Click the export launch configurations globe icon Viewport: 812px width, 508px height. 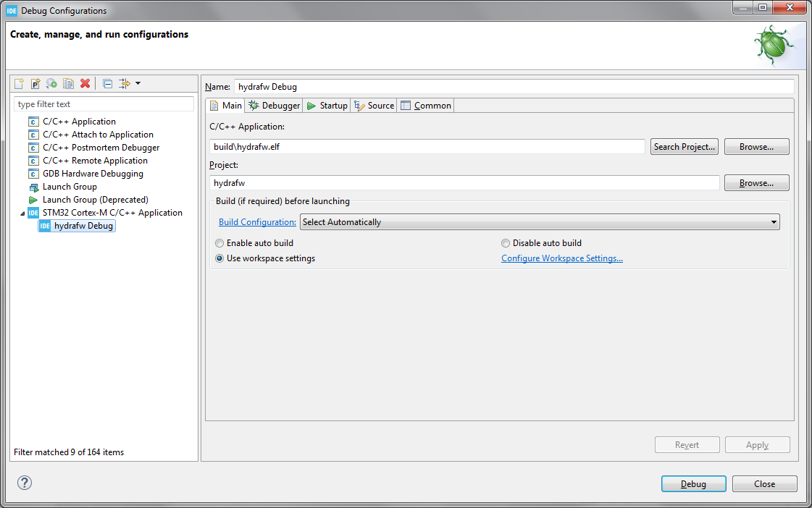[51, 83]
